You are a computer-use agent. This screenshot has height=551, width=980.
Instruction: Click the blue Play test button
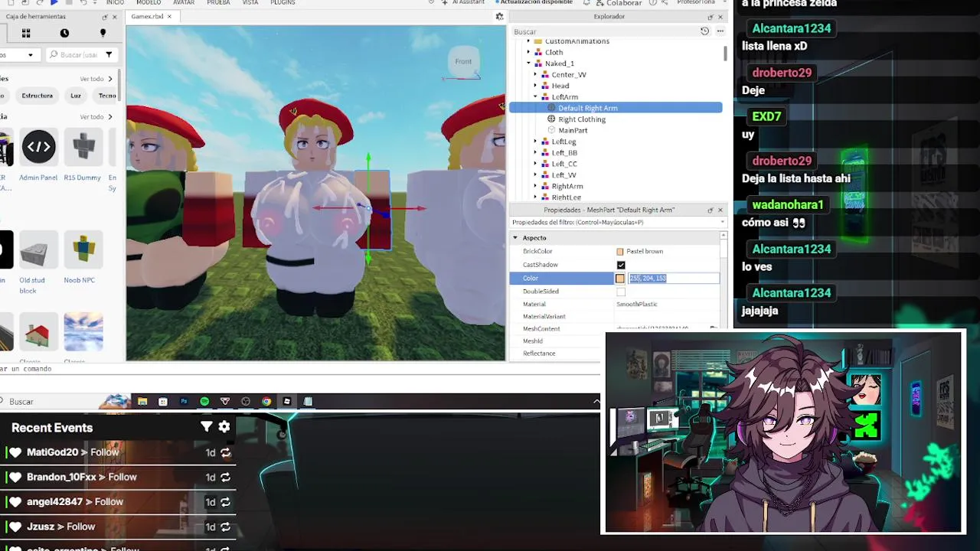click(x=54, y=2)
